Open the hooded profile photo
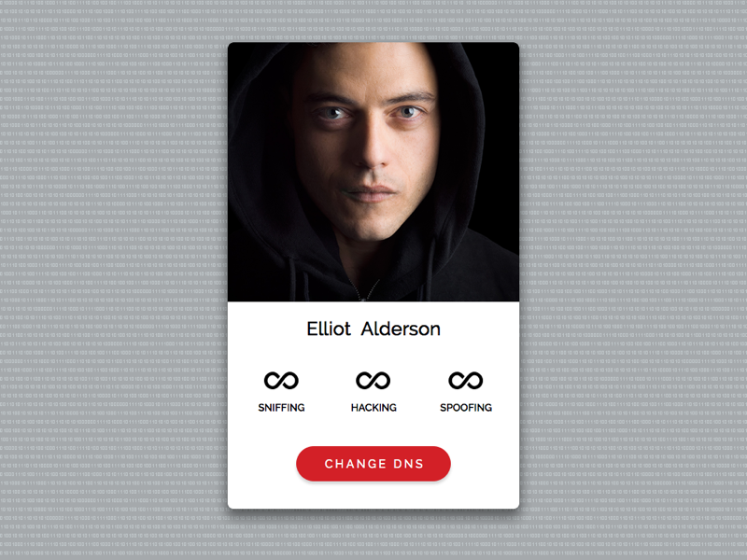The width and height of the screenshot is (747, 560). (373, 172)
